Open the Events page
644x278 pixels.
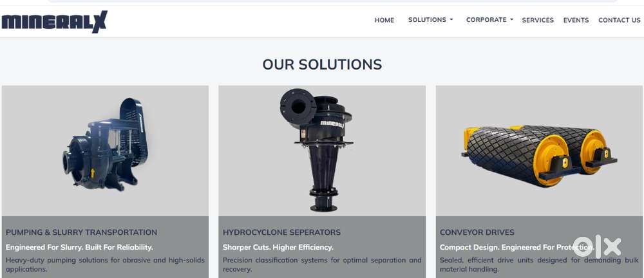point(576,20)
